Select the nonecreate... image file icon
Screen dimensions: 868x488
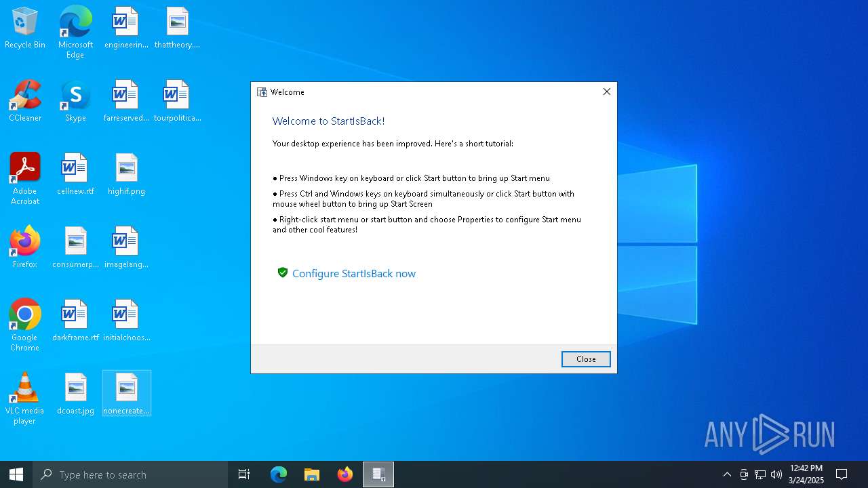point(126,394)
